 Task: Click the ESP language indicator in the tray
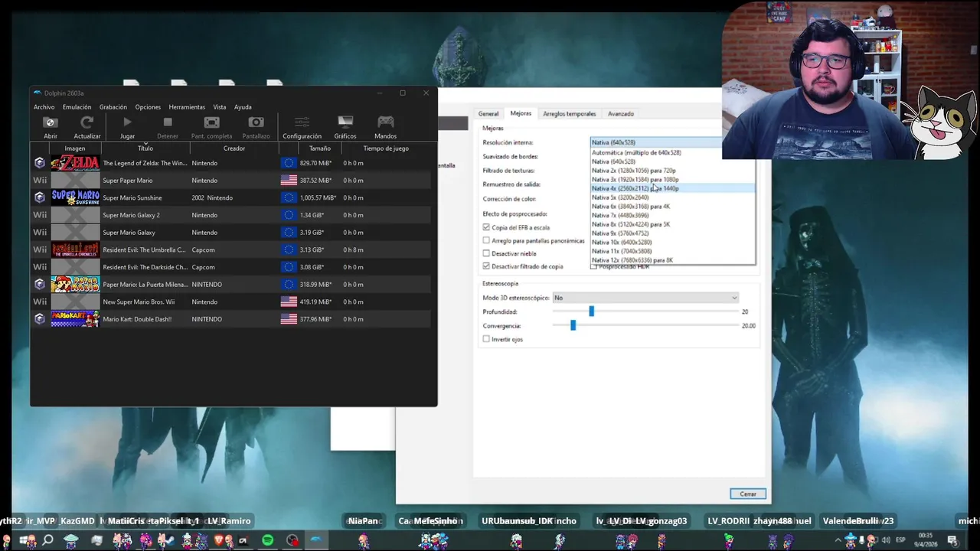[x=901, y=540]
